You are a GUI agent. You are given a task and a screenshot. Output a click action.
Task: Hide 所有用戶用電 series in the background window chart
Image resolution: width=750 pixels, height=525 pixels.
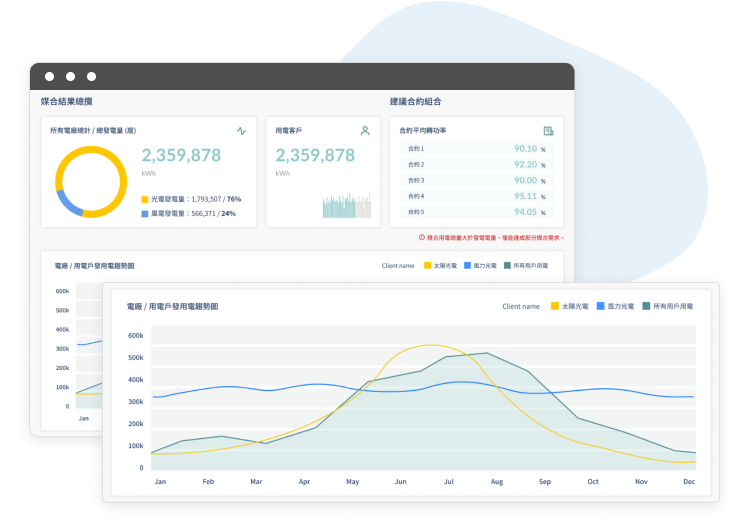point(527,266)
